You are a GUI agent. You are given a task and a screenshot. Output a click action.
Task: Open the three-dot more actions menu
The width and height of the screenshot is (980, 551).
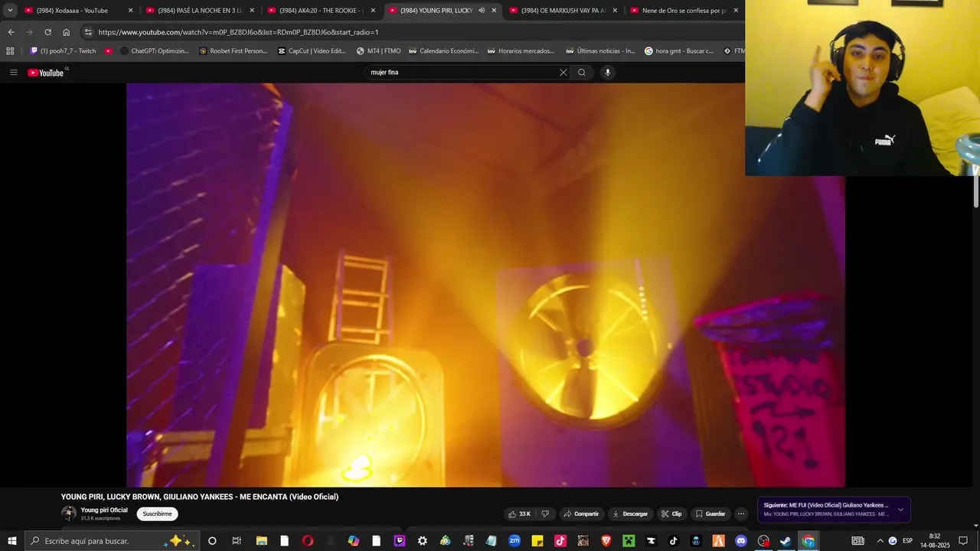coord(740,514)
